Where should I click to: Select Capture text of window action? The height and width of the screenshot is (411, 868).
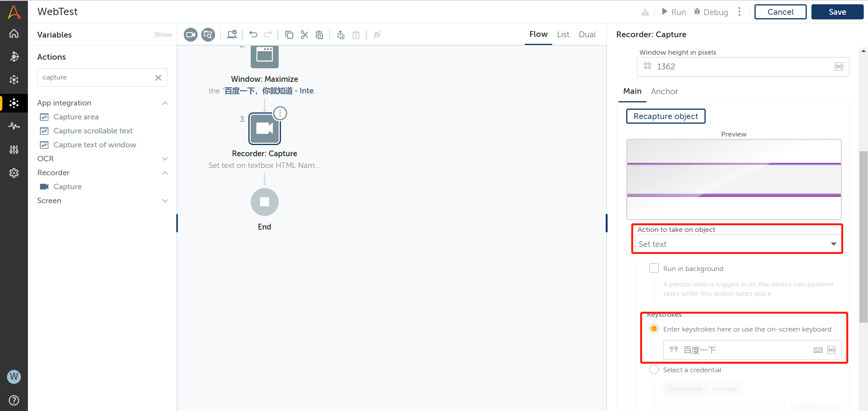(95, 145)
